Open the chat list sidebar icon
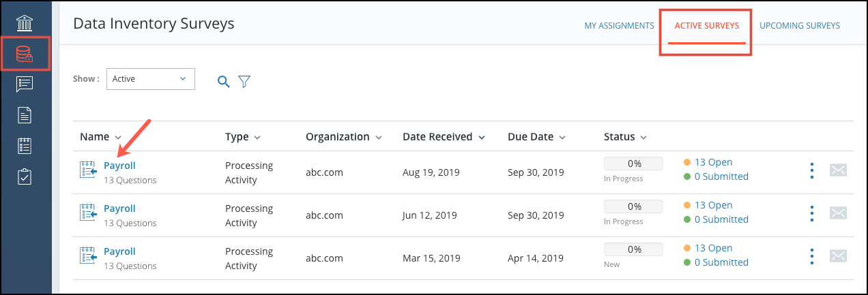 point(25,84)
